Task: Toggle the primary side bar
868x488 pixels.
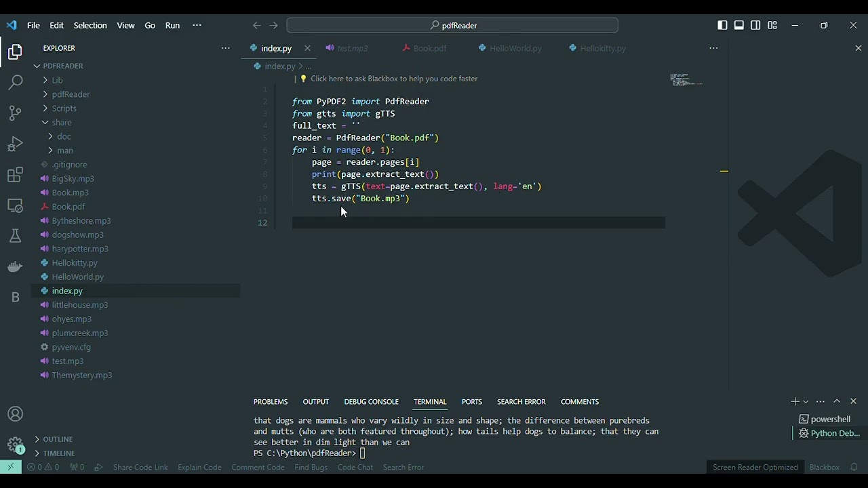Action: (722, 25)
